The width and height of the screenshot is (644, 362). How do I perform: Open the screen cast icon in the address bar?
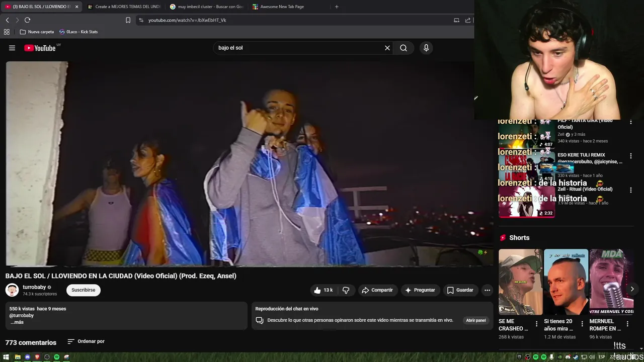click(x=456, y=20)
